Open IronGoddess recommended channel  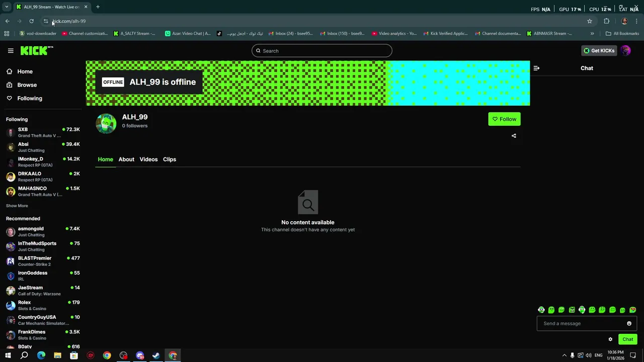(x=43, y=276)
